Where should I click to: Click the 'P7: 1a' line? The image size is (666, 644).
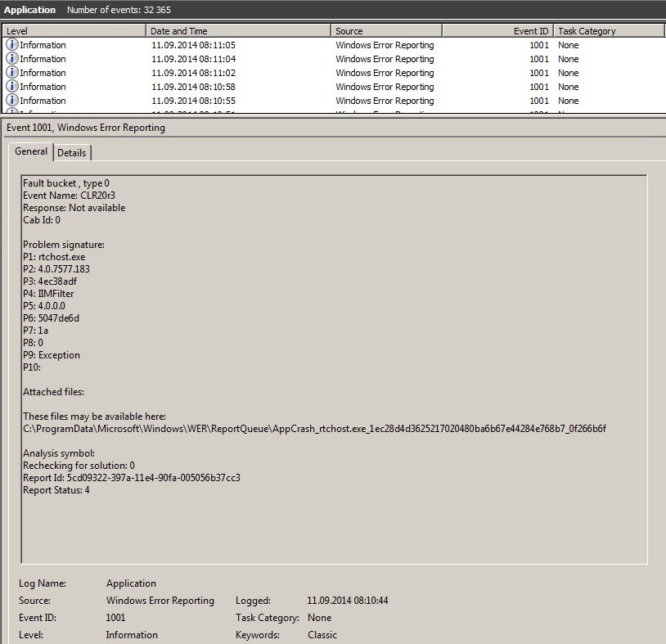point(35,331)
